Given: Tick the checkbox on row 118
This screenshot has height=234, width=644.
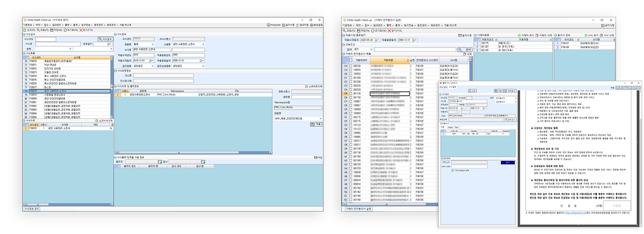Looking at the screenshot, I should tap(350, 66).
